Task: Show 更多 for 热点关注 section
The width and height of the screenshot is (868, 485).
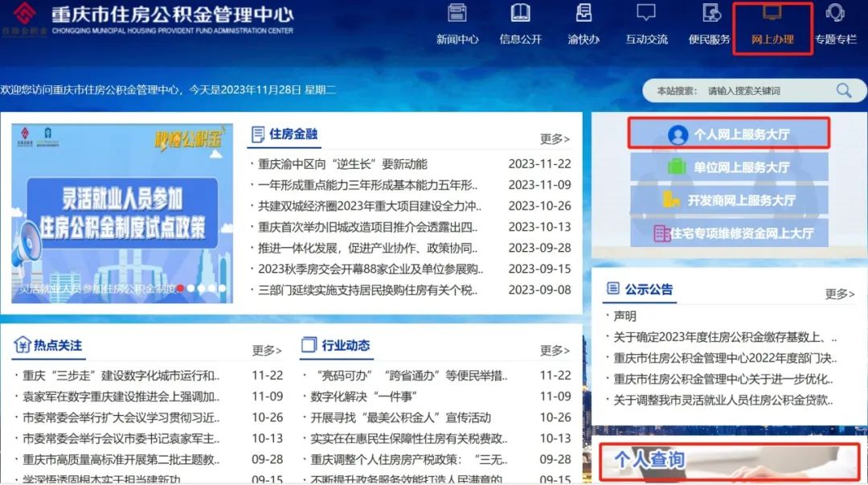Action: (267, 350)
